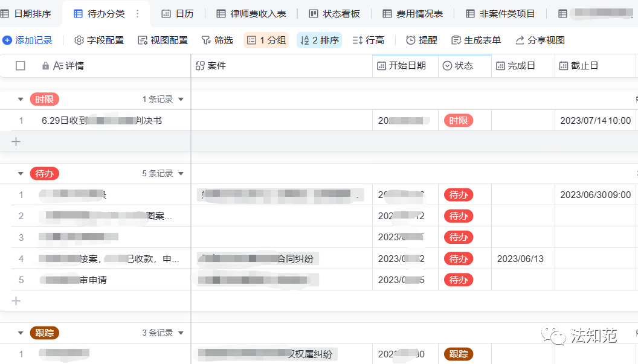
Task: Collapse the 待办 group
Action: point(20,173)
